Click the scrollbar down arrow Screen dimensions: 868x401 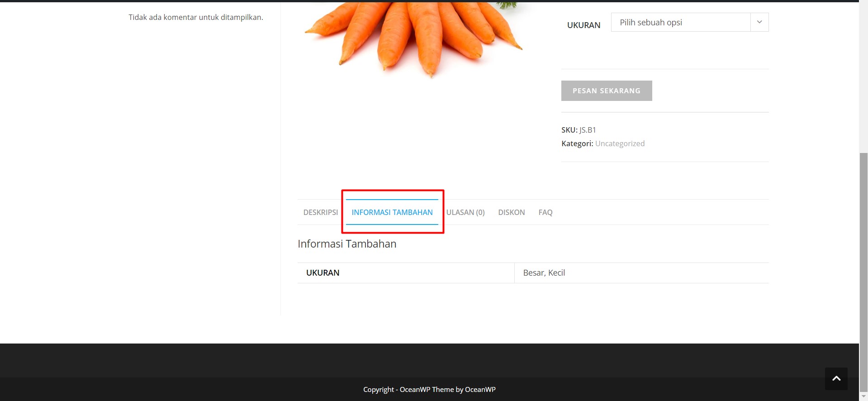point(863,396)
